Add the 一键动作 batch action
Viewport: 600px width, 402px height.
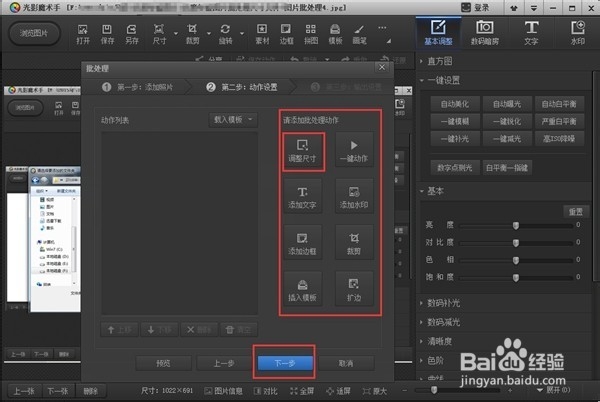[x=354, y=151]
